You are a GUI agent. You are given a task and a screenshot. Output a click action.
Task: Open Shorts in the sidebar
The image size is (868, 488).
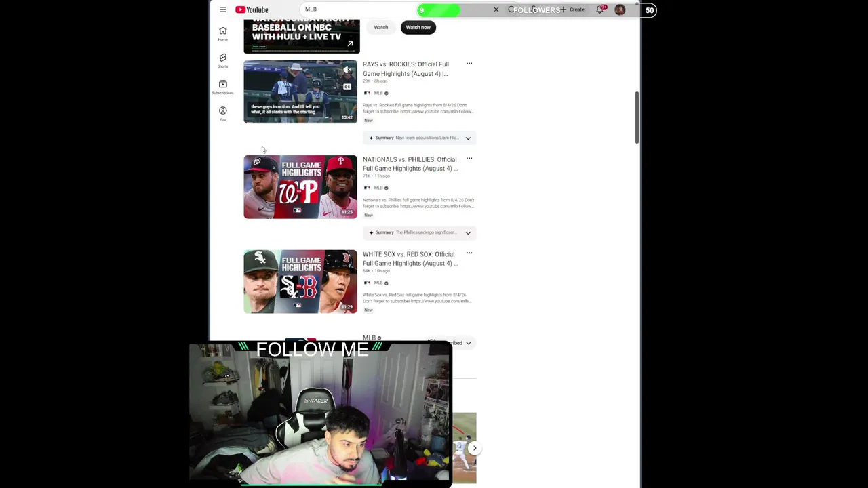[x=222, y=60]
